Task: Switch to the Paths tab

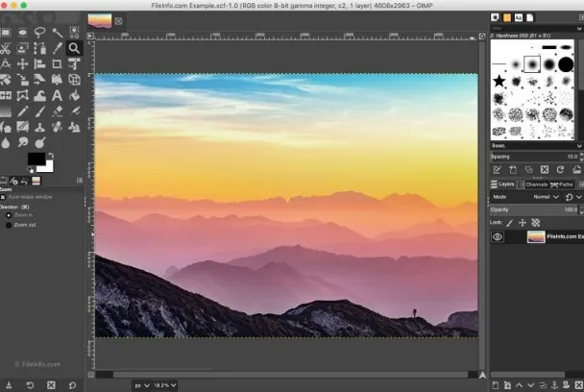Action: 562,184
